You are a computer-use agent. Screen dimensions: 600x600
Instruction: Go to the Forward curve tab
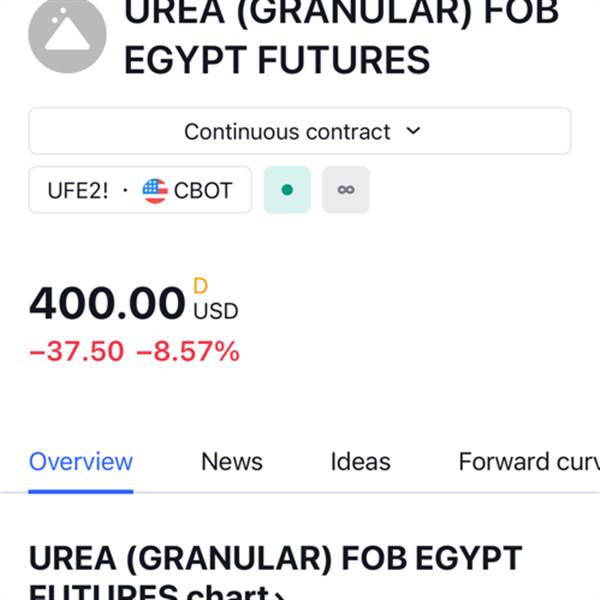(x=529, y=462)
